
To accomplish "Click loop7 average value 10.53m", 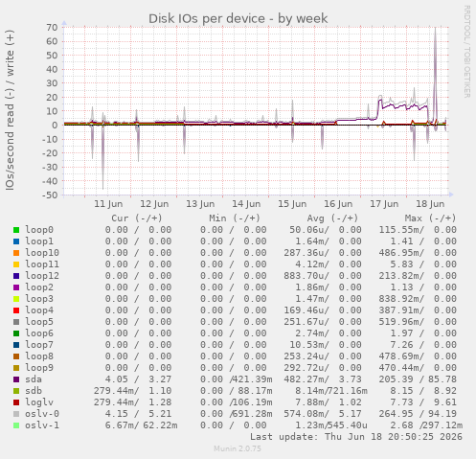I will pos(309,345).
